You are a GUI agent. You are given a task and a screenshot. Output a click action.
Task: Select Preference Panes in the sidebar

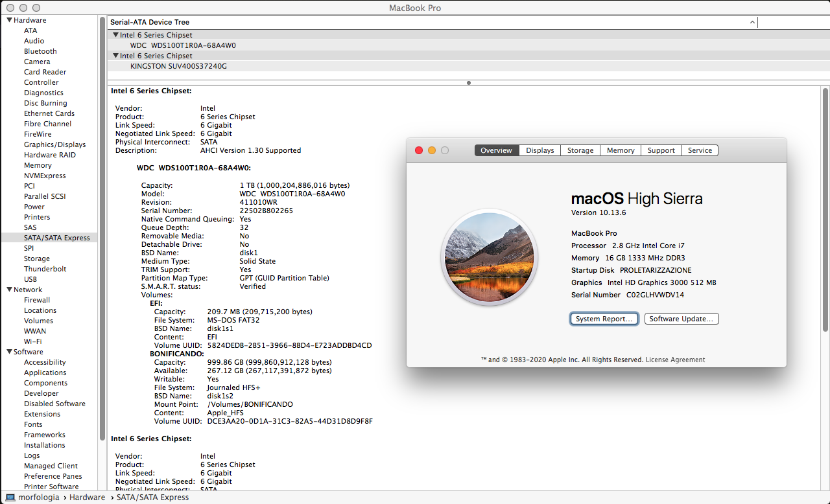point(53,476)
